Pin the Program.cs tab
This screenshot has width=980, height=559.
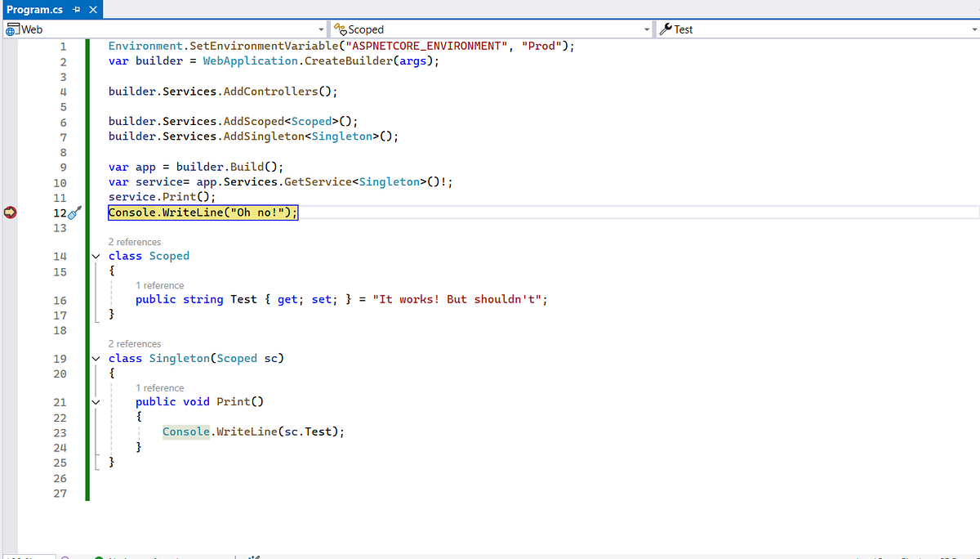tap(76, 11)
